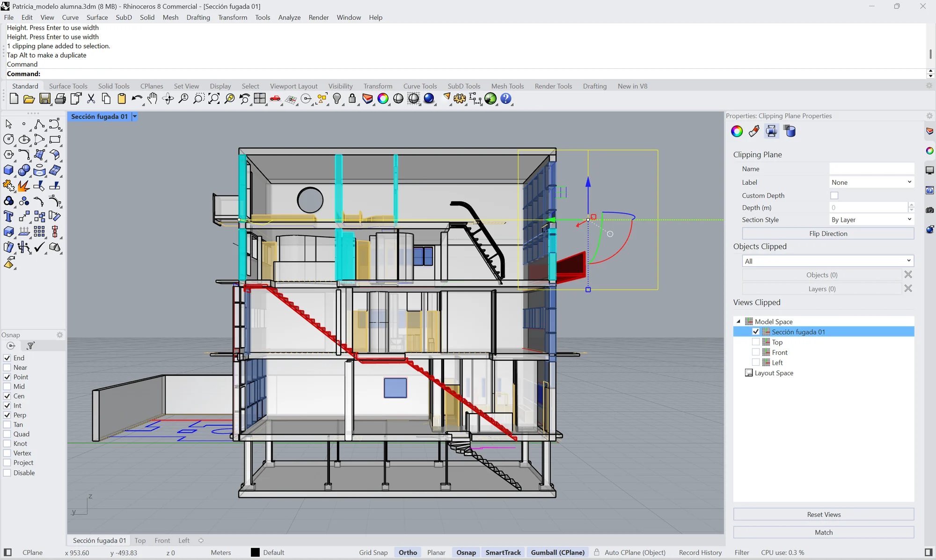Click the 4-viewport layout icon
The width and height of the screenshot is (936, 560).
click(260, 99)
